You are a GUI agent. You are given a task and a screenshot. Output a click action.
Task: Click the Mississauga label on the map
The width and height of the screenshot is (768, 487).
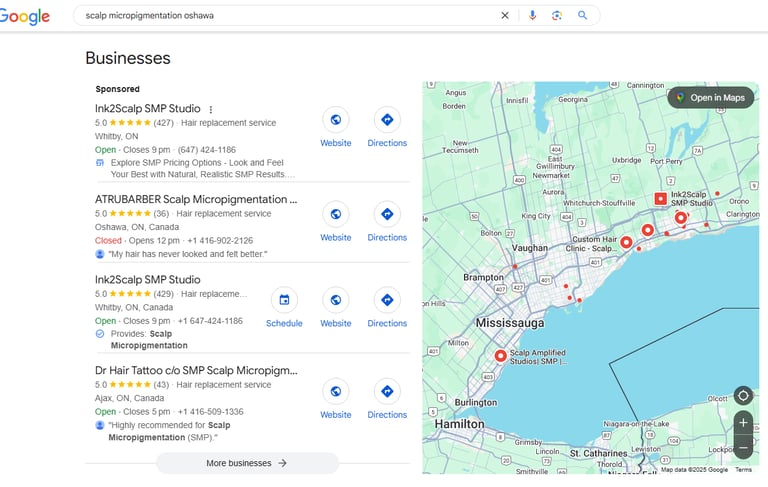coord(510,323)
